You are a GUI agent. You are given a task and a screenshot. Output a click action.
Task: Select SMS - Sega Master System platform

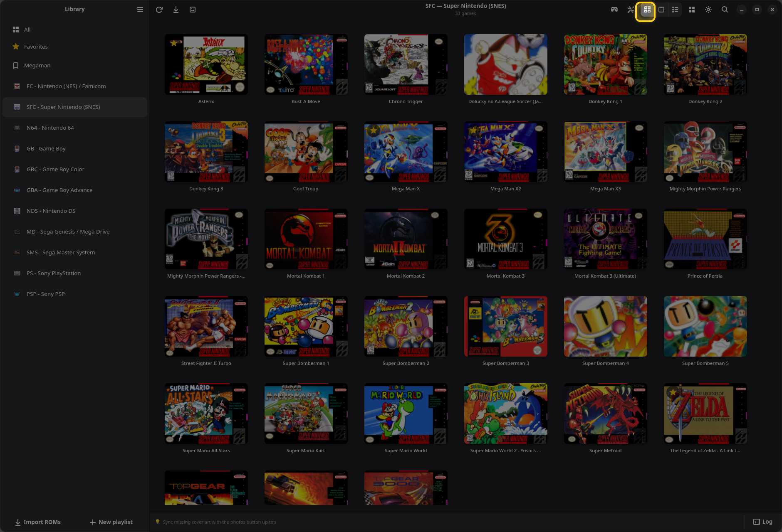pos(75,252)
